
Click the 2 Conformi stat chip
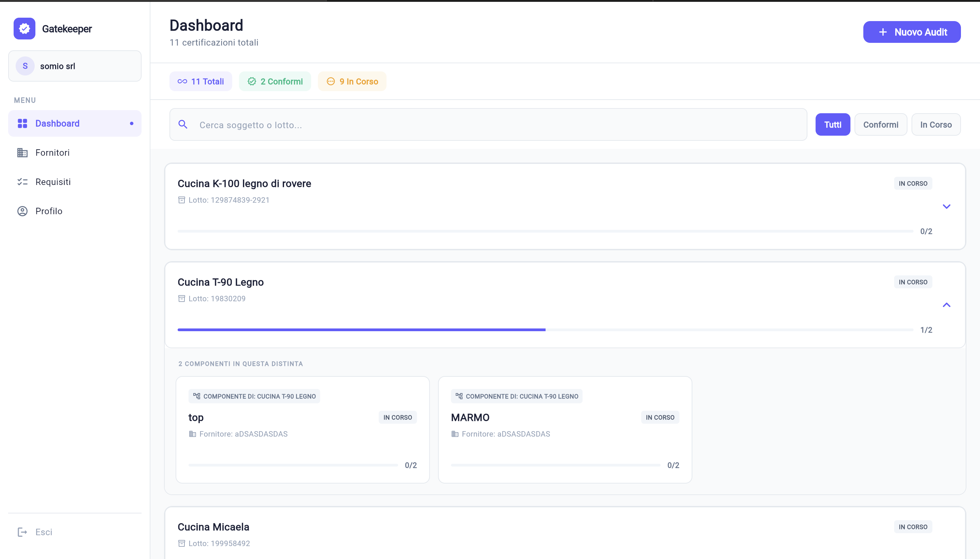pyautogui.click(x=275, y=81)
